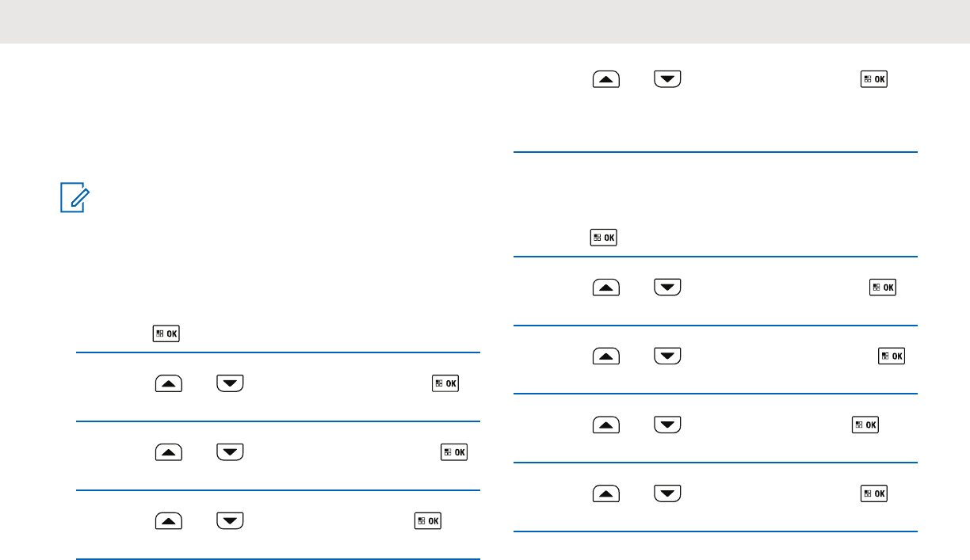The image size is (970, 560).
Task: Click OK icon ending left column's first arrow row
Action: 445,384
